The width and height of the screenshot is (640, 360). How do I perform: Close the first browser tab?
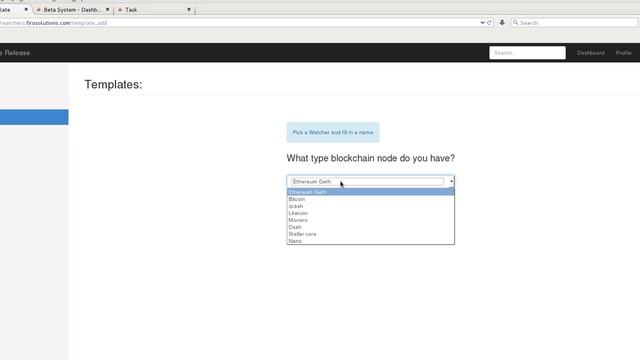click(x=26, y=9)
